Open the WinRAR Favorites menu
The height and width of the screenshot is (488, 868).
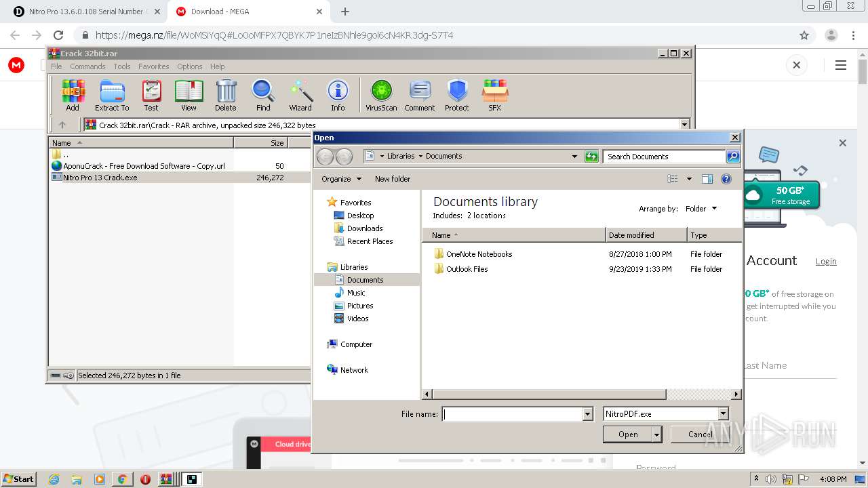pos(154,66)
